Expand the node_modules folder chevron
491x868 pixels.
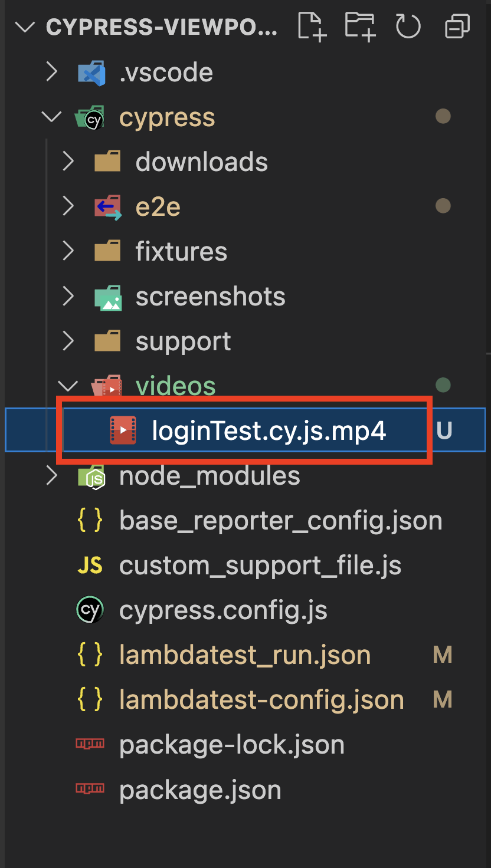tap(52, 476)
